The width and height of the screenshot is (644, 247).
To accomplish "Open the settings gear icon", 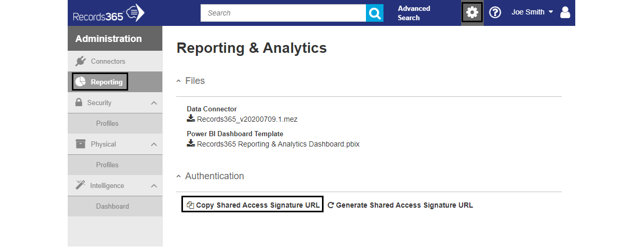I will (472, 12).
